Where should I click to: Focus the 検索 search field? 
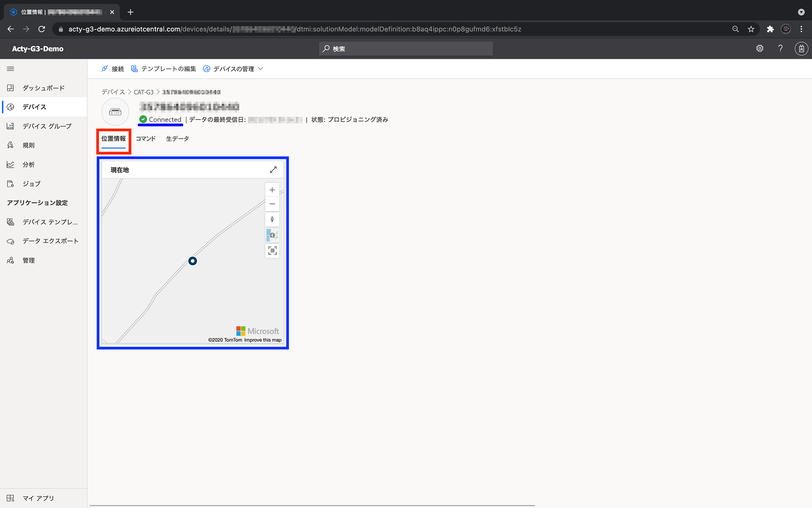point(406,49)
